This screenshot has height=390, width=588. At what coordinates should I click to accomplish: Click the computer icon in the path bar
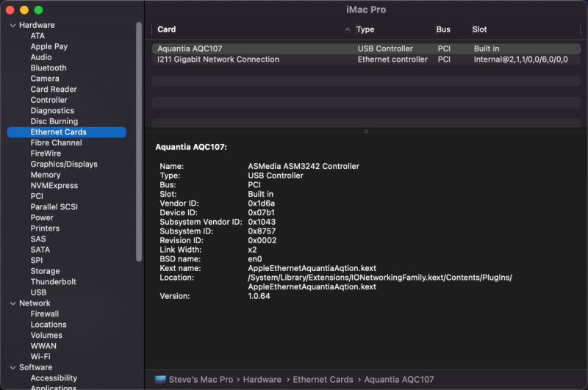coord(160,380)
